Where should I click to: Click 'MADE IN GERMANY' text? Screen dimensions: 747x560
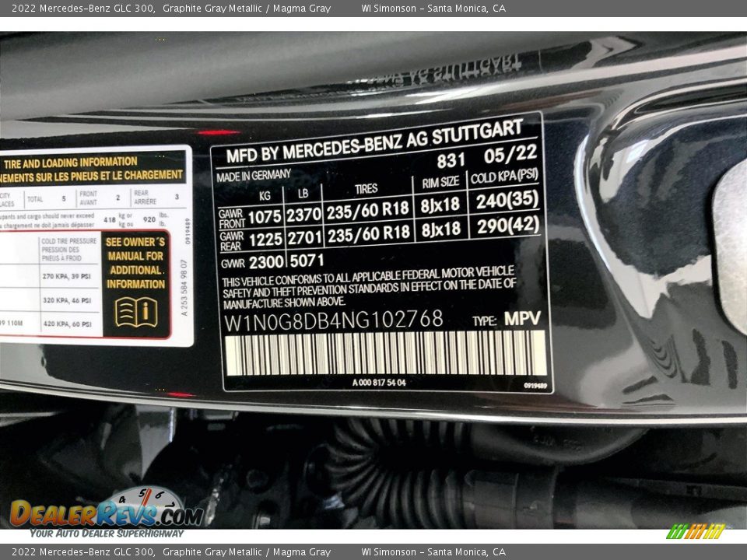click(254, 175)
